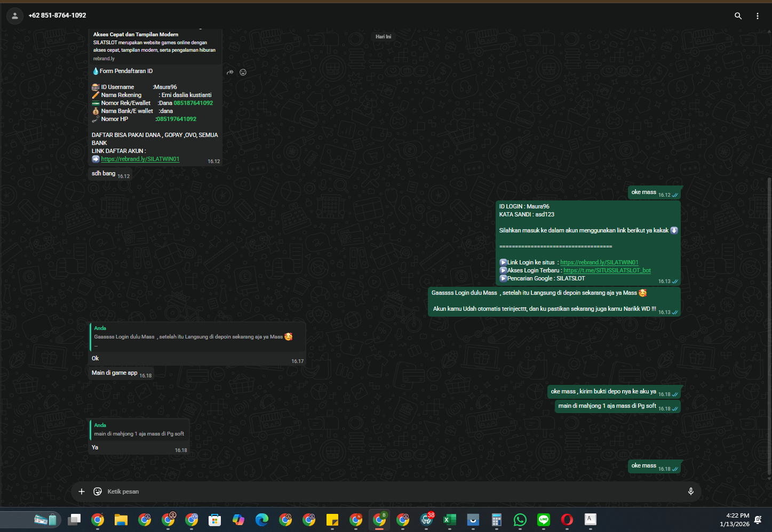Open the sent "Link Login ke situs" rebrand.ly link
Viewport: 772px width, 532px height.
[x=599, y=263]
